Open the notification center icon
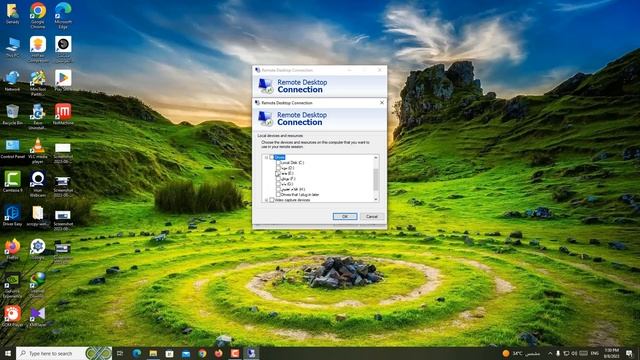This screenshot has width=640, height=360. (629, 353)
